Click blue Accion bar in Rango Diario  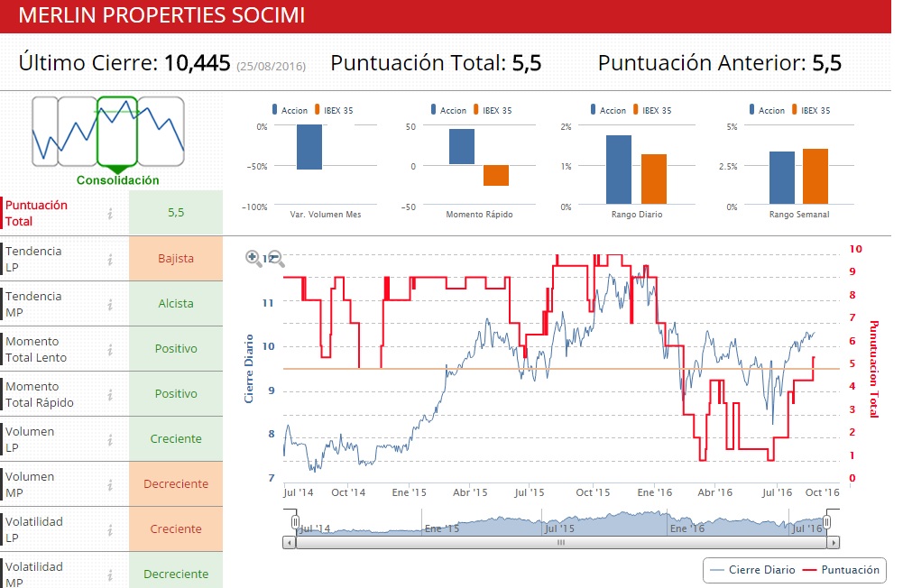tap(619, 170)
